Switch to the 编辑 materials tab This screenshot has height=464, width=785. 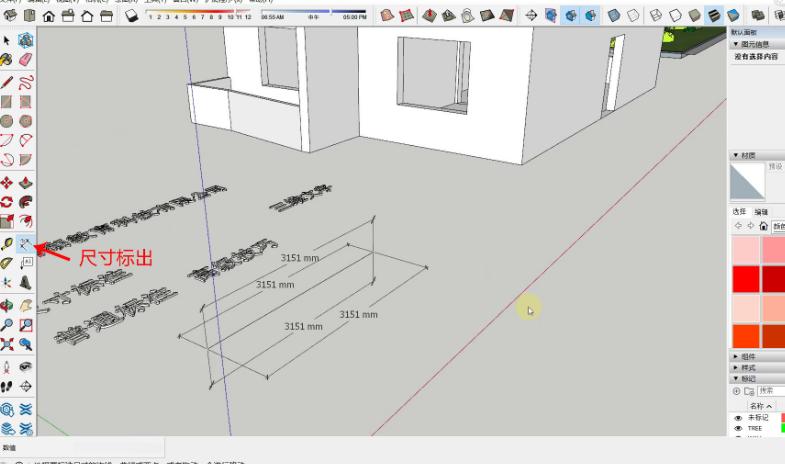coord(761,211)
